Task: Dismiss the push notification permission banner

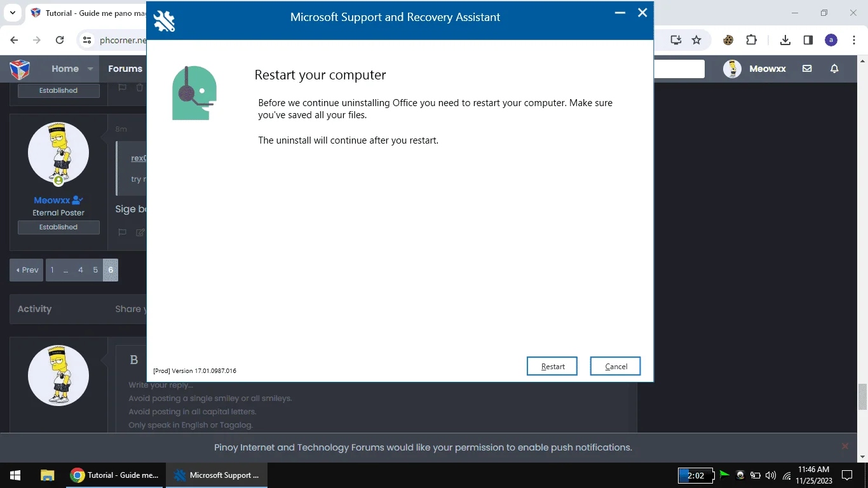Action: point(845,446)
